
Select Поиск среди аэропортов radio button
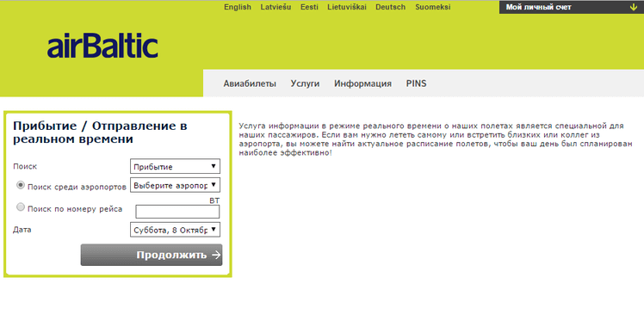coord(21,185)
